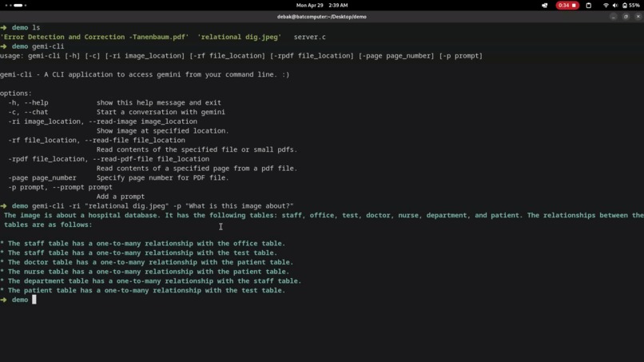Image resolution: width=644 pixels, height=362 pixels.
Task: Minimize the terminal window
Action: click(x=613, y=17)
